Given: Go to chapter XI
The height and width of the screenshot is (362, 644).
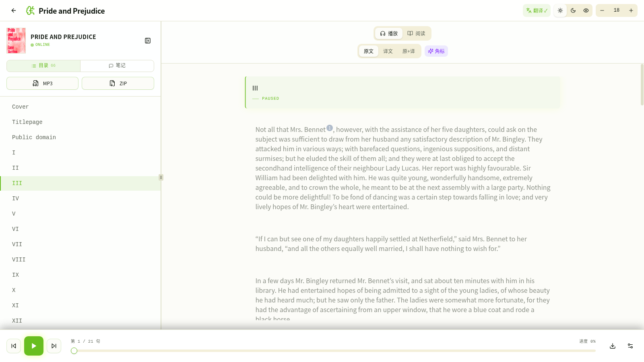Looking at the screenshot, I should [x=80, y=305].
